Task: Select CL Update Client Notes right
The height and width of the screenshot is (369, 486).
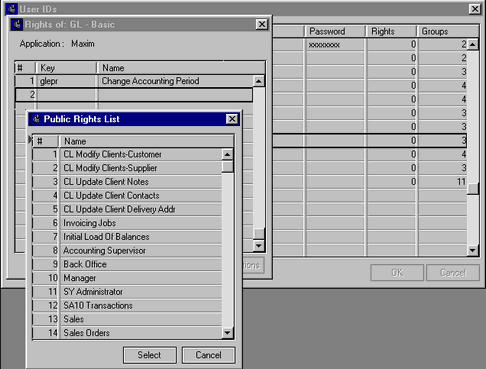Action: coord(127,182)
